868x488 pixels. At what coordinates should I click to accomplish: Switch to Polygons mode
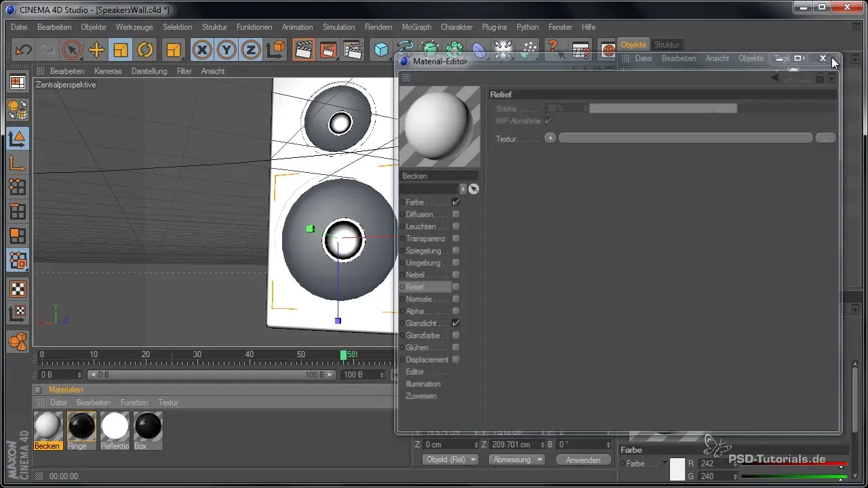(x=18, y=236)
